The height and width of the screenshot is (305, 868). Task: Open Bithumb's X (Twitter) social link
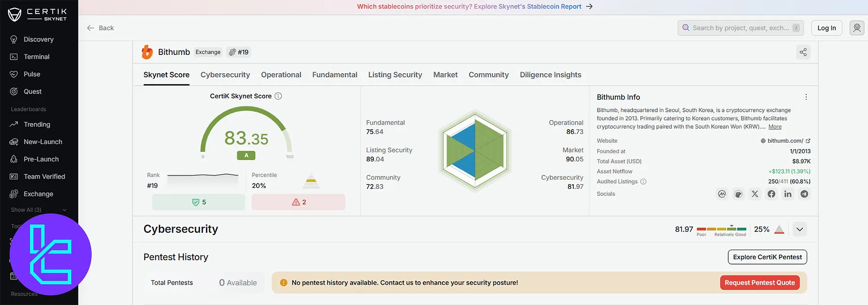click(x=755, y=194)
